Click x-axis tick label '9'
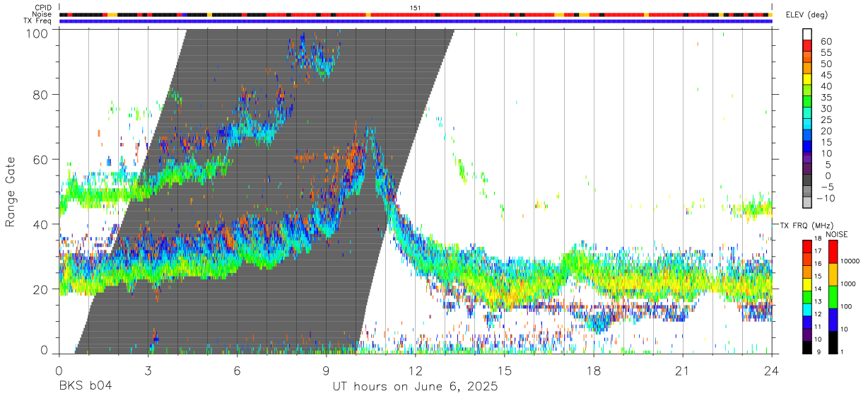Image resolution: width=868 pixels, height=401 pixels. (x=326, y=370)
